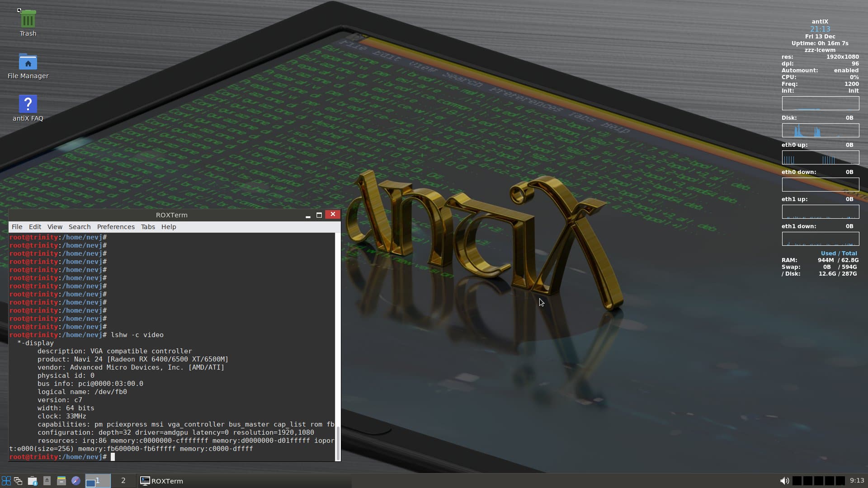Open the Preferences menu in ROXTerm
The height and width of the screenshot is (488, 868).
(116, 227)
